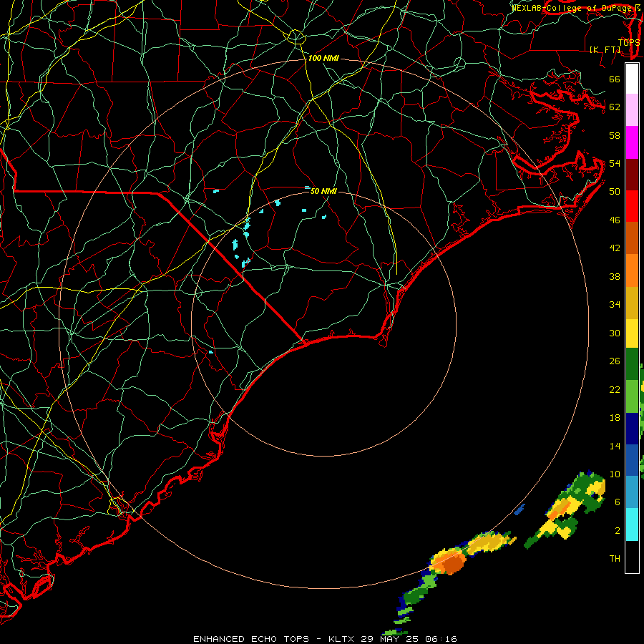Image resolution: width=644 pixels, height=644 pixels.
Task: Pick the cyan legend swatch
Action: click(x=632, y=525)
